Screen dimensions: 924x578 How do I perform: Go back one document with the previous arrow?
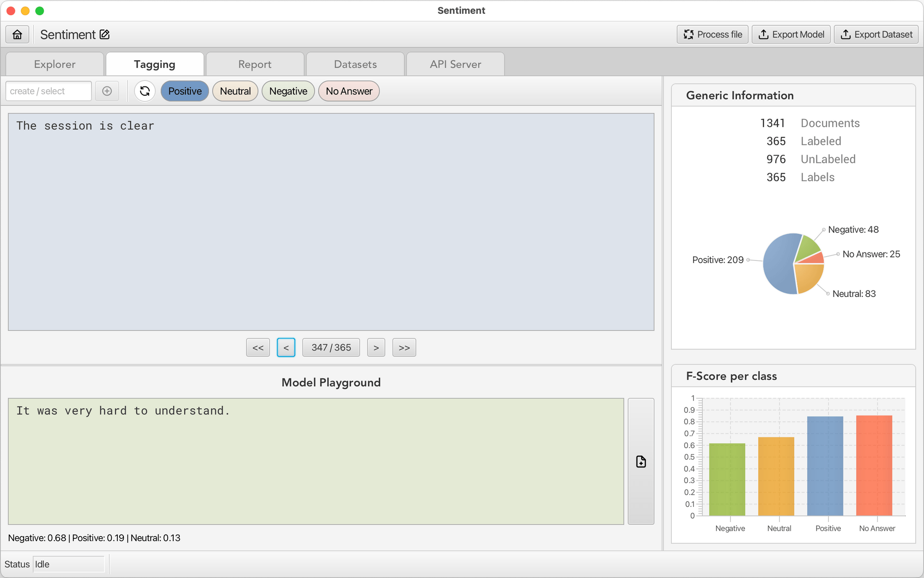pos(286,347)
